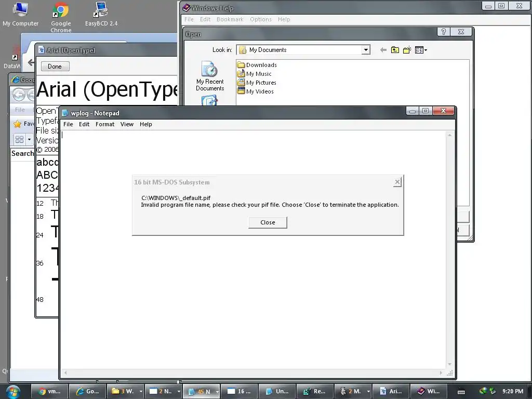Open Notepad View menu

(x=127, y=124)
